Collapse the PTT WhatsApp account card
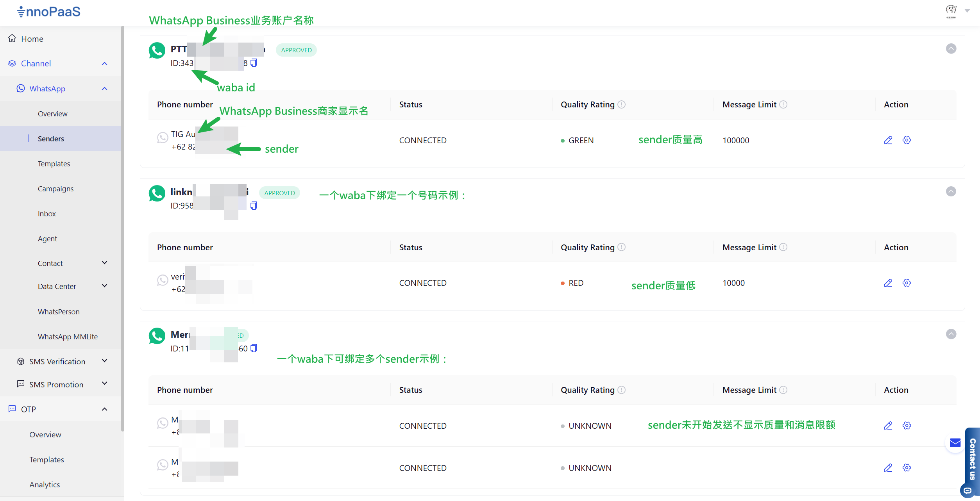This screenshot has width=980, height=501. (x=951, y=48)
